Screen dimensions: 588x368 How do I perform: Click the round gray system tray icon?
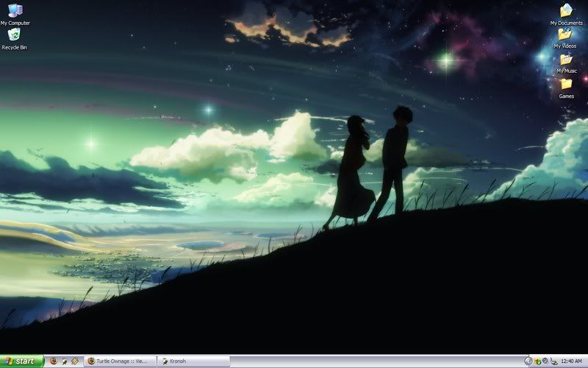(x=545, y=361)
